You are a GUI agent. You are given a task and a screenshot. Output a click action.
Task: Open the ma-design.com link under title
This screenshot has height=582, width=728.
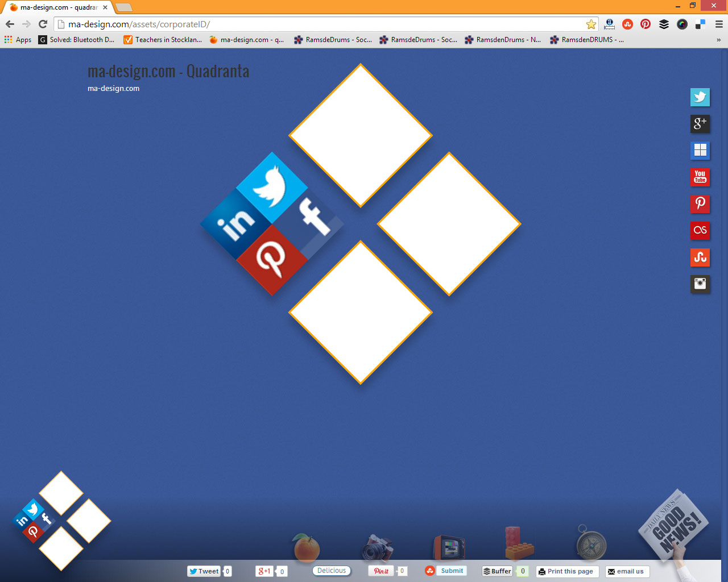113,89
